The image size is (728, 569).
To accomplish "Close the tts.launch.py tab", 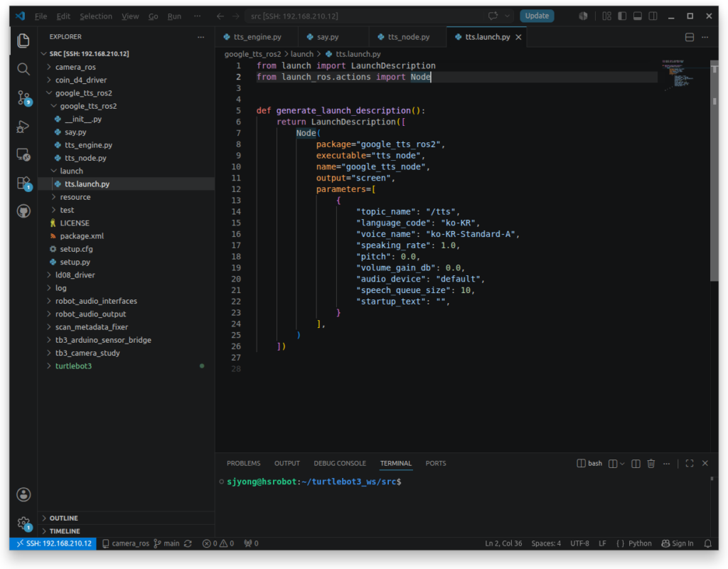I will point(518,37).
